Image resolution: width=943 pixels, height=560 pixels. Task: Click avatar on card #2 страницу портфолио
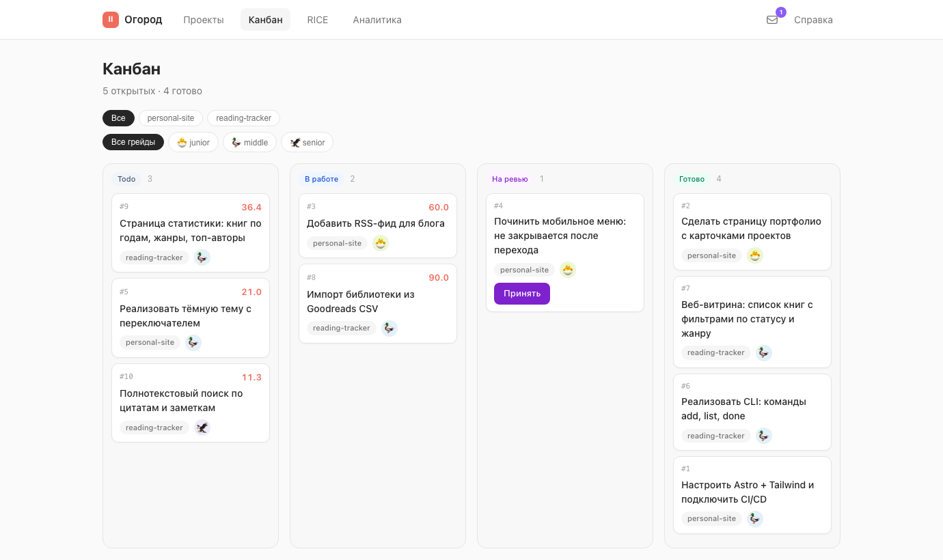coord(755,255)
